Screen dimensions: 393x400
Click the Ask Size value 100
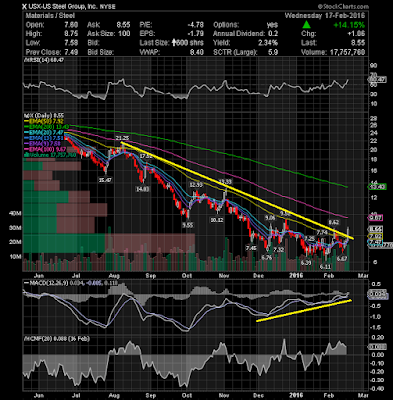click(124, 34)
